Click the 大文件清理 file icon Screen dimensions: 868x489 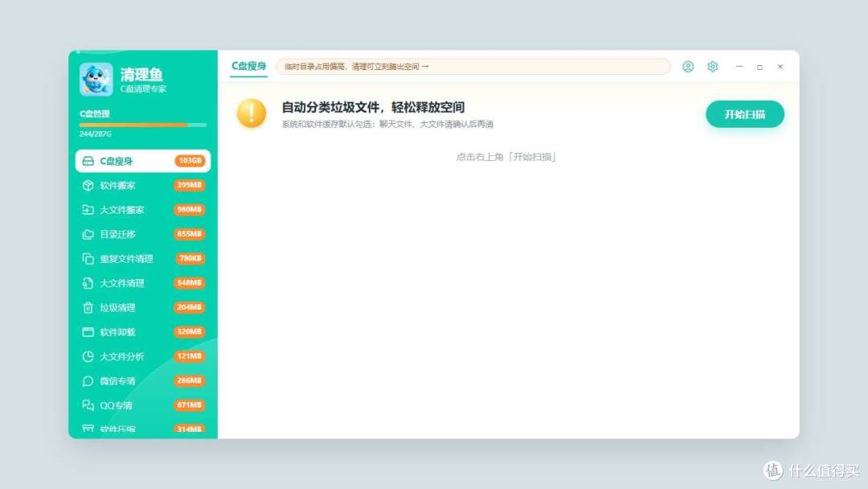click(88, 283)
